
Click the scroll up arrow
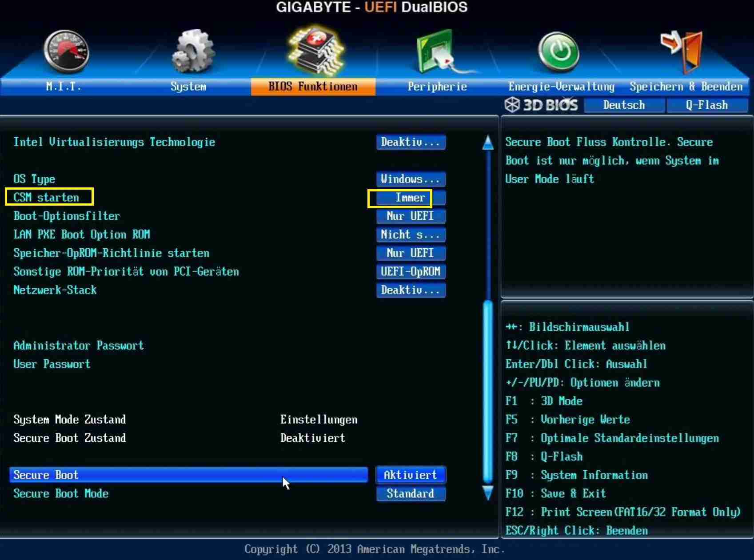(488, 142)
